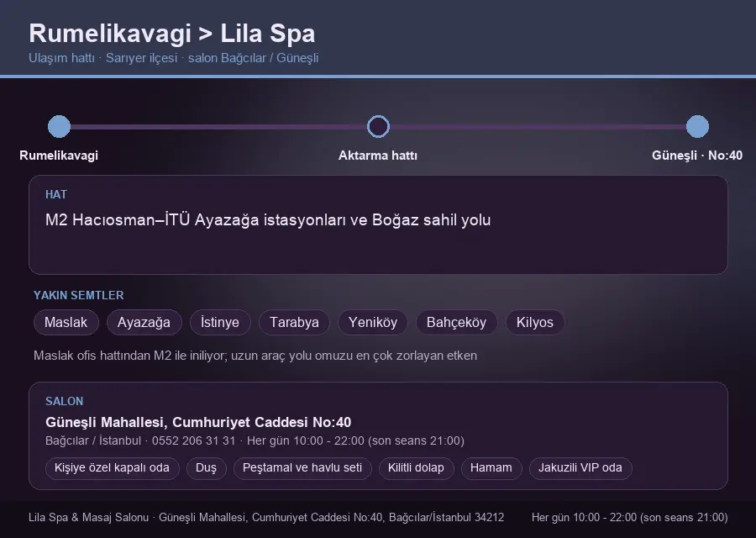
Task: Click the 'M2 Hacıosman–İTÜ Ayazağa istasyonları' line text
Action: click(268, 220)
